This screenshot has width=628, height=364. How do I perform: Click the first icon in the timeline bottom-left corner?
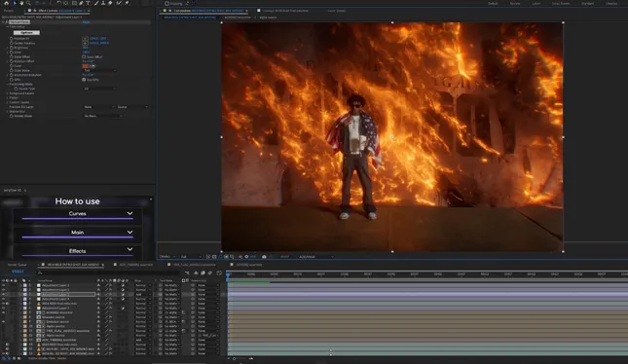[x=4, y=358]
